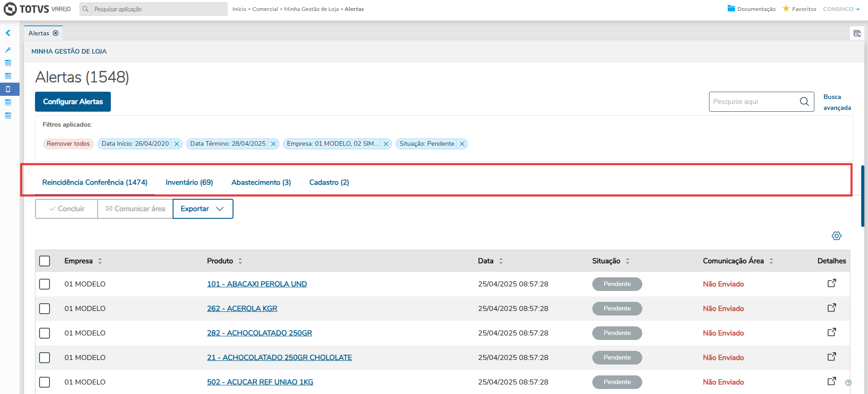Check the row for 101 - ABACAXI PEROLA UND
Screen dimensions: 868x394
[x=45, y=284]
